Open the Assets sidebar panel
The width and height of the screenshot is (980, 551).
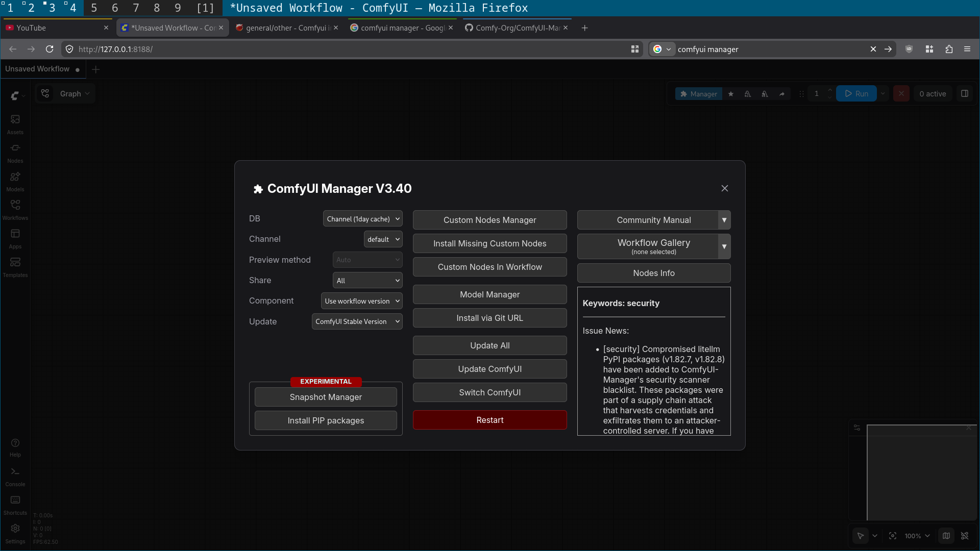[15, 124]
